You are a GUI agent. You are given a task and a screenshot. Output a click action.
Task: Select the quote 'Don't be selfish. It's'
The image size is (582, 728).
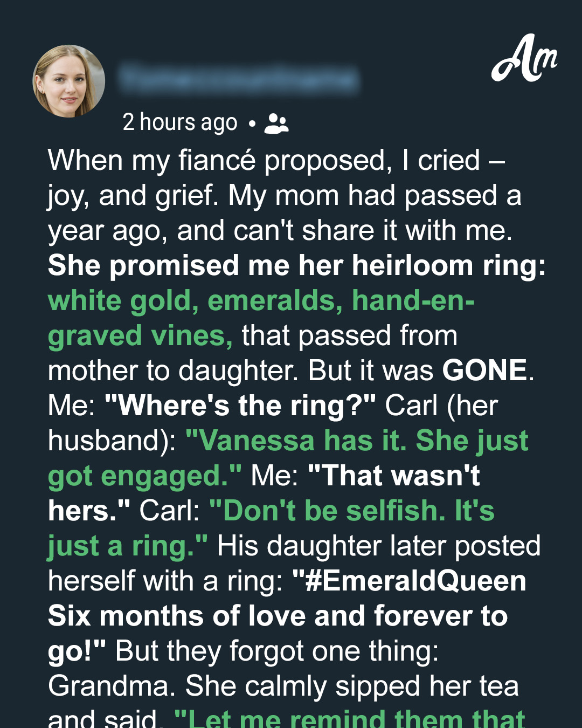point(352,511)
